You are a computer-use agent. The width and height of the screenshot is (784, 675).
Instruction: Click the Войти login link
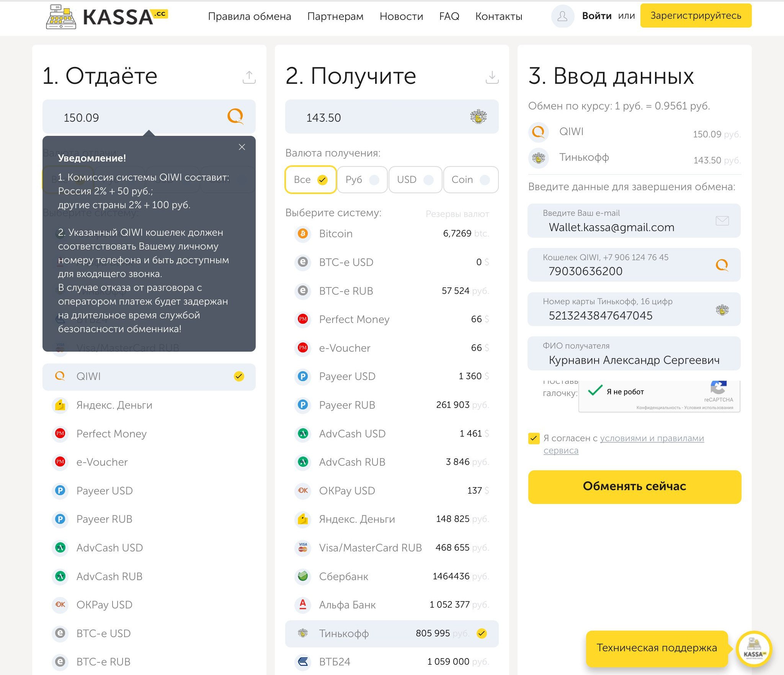[x=596, y=16]
